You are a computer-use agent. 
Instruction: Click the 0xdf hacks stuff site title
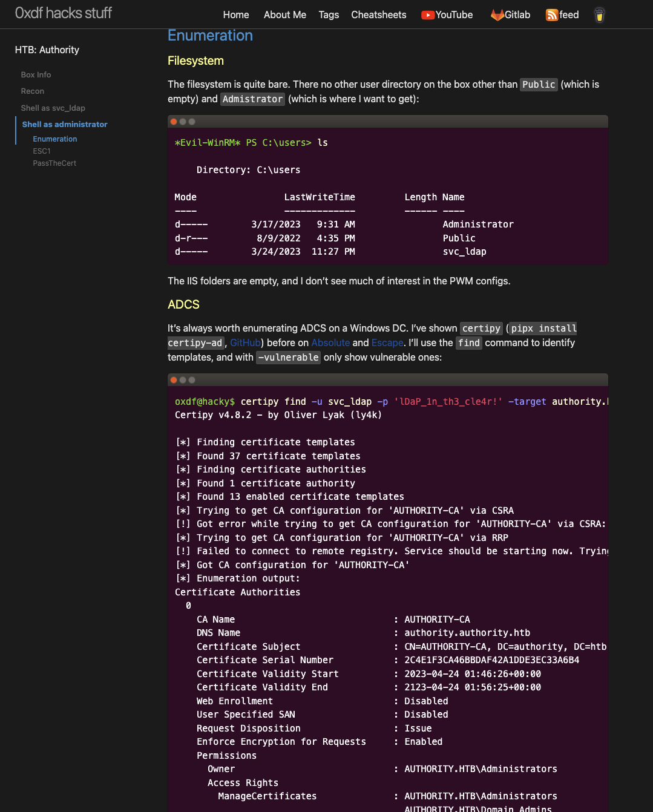[x=64, y=13]
